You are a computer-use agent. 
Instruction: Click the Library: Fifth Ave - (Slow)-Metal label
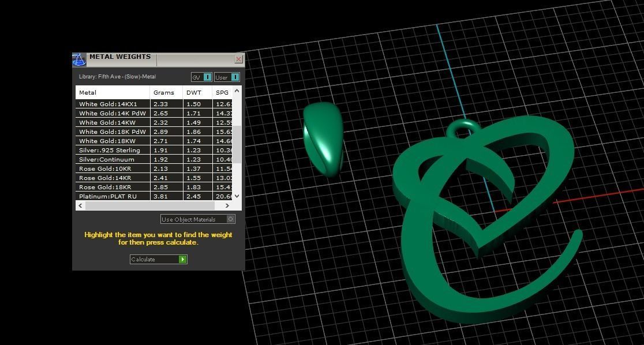118,77
